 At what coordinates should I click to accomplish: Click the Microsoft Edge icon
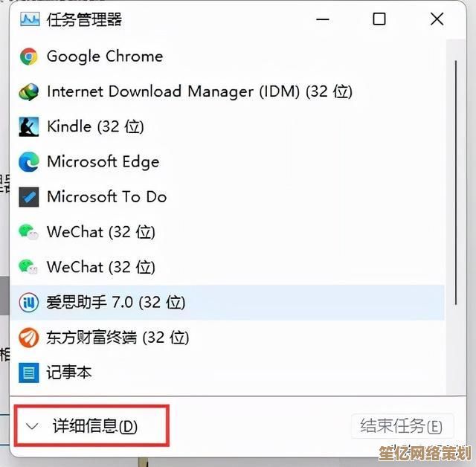(x=29, y=161)
